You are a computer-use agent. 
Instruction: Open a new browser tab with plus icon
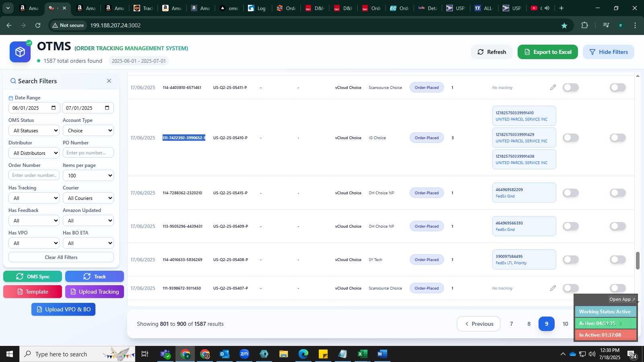pyautogui.click(x=561, y=8)
